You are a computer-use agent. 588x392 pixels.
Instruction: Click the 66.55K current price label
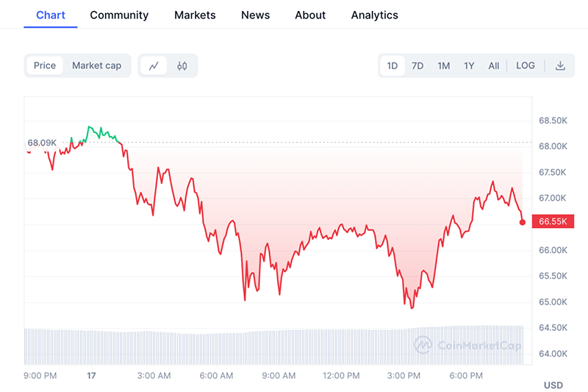pyautogui.click(x=552, y=221)
